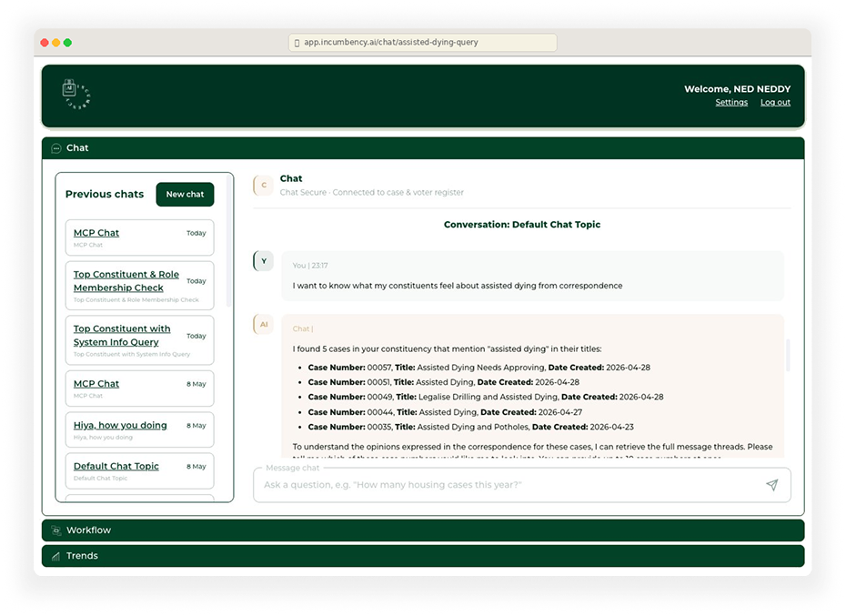
Task: Open Default Chat Topic chat
Action: [x=140, y=470]
